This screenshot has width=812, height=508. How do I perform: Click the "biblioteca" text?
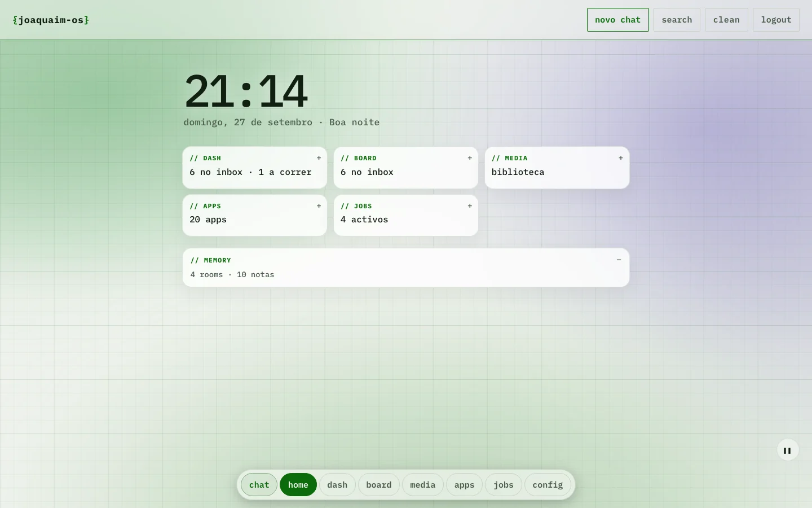point(518,172)
